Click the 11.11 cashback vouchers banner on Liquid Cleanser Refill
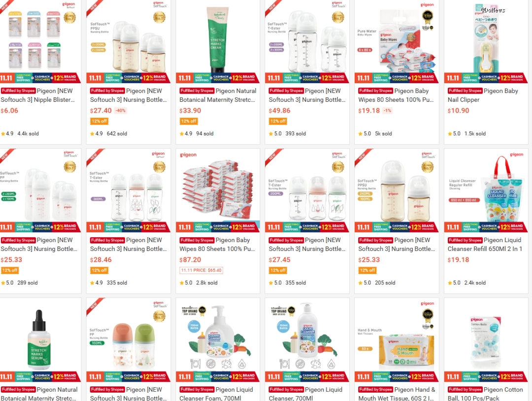 click(486, 227)
